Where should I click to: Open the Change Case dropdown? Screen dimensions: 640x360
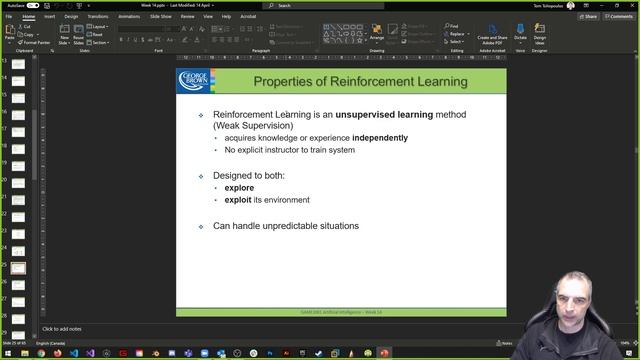[170, 40]
